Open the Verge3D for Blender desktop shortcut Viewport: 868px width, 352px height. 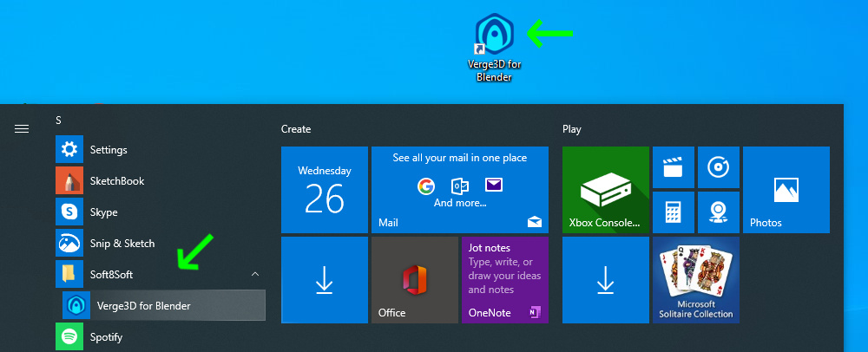[495, 48]
